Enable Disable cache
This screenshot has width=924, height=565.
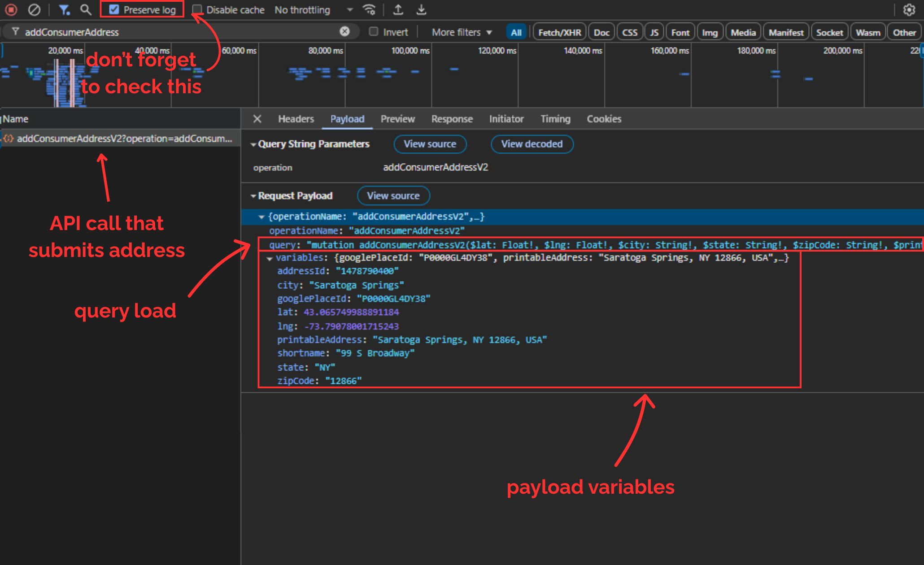click(197, 9)
